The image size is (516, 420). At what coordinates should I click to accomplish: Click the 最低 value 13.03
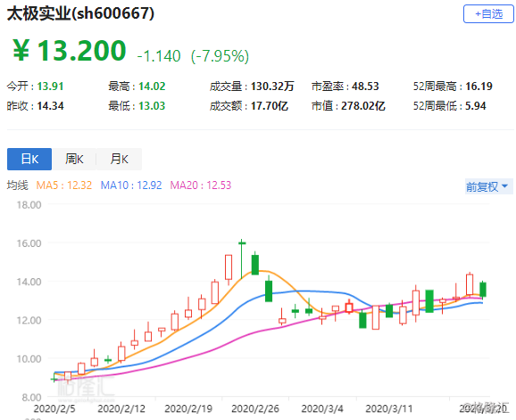[x=152, y=106]
